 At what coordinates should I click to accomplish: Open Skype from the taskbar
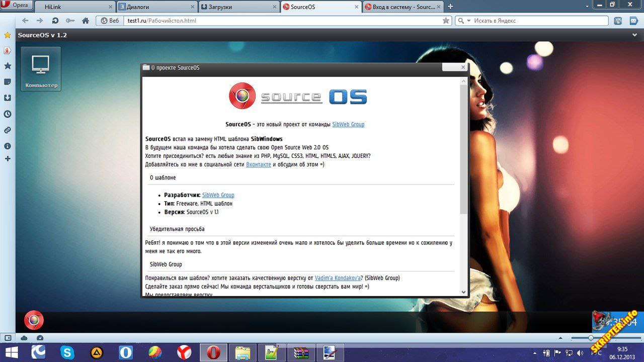click(x=67, y=352)
